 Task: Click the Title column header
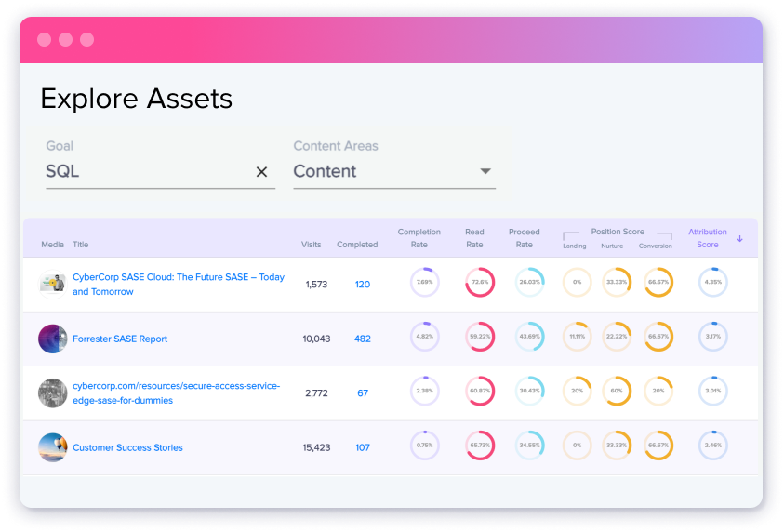point(81,245)
